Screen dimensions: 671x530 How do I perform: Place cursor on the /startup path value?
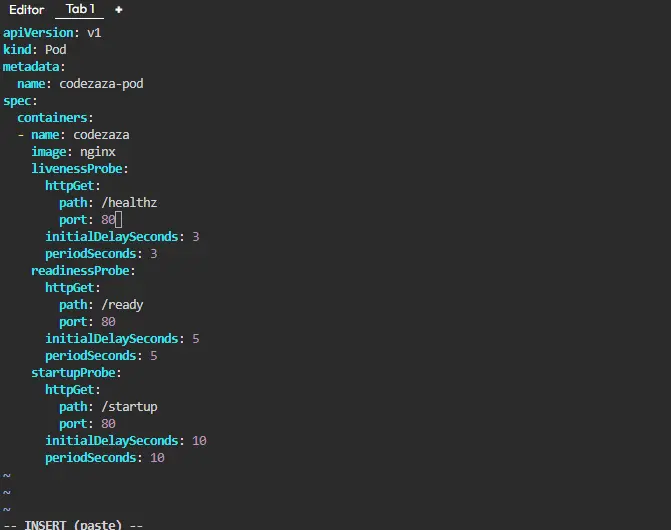129,407
